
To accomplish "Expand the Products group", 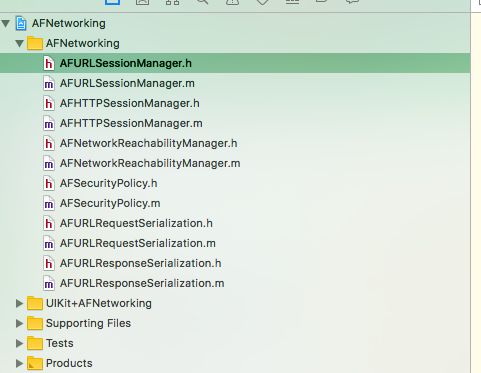I will pos(19,363).
